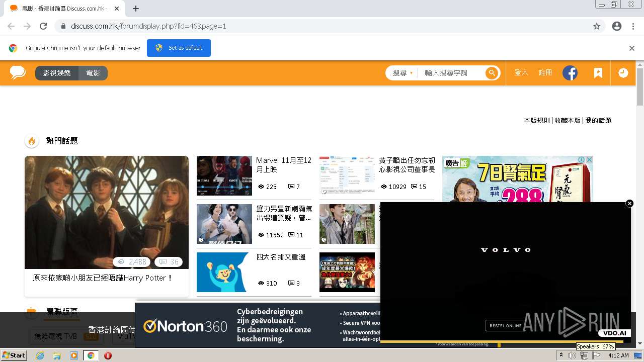Click the Discuss.com.hk speech bubble logo

pyautogui.click(x=18, y=73)
